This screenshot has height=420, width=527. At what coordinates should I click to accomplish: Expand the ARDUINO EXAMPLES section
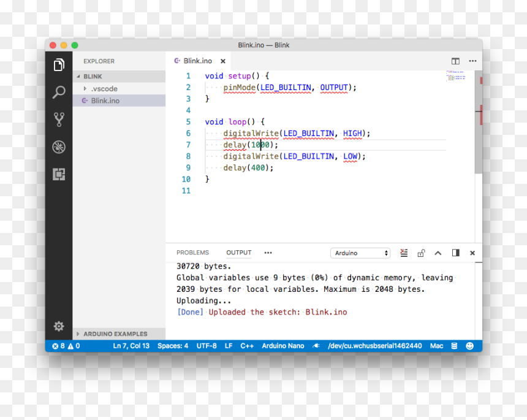tap(119, 334)
